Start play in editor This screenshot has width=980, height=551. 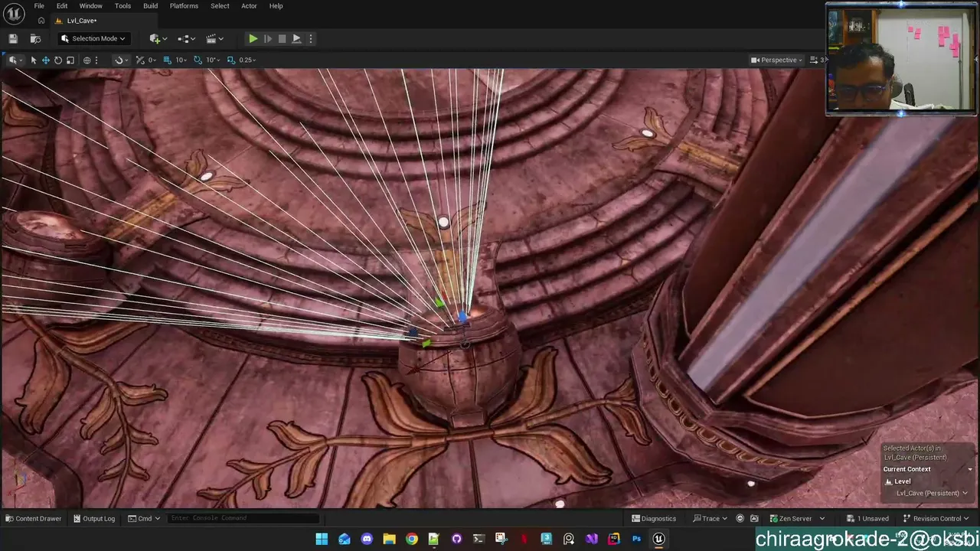pyautogui.click(x=253, y=38)
